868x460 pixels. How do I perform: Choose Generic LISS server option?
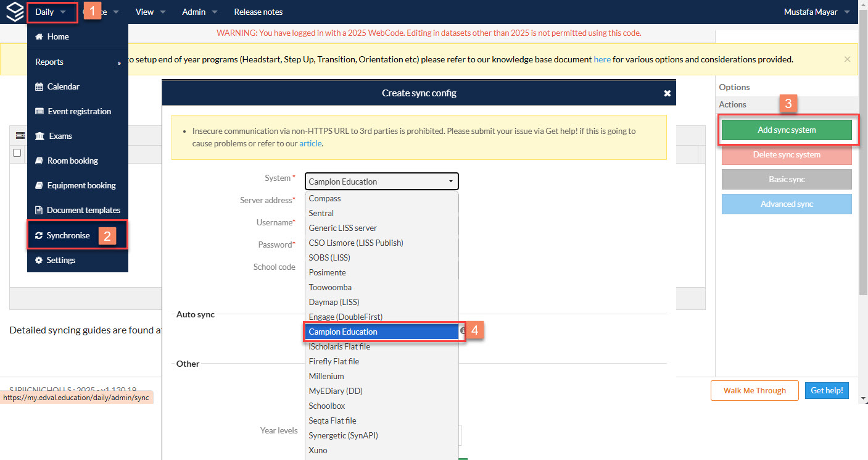[x=381, y=228]
